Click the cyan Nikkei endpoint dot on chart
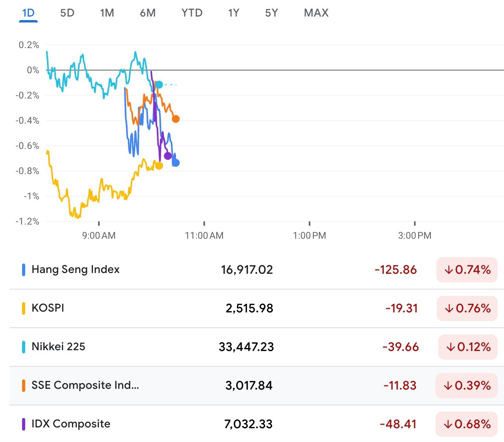The image size is (504, 442). click(x=159, y=85)
